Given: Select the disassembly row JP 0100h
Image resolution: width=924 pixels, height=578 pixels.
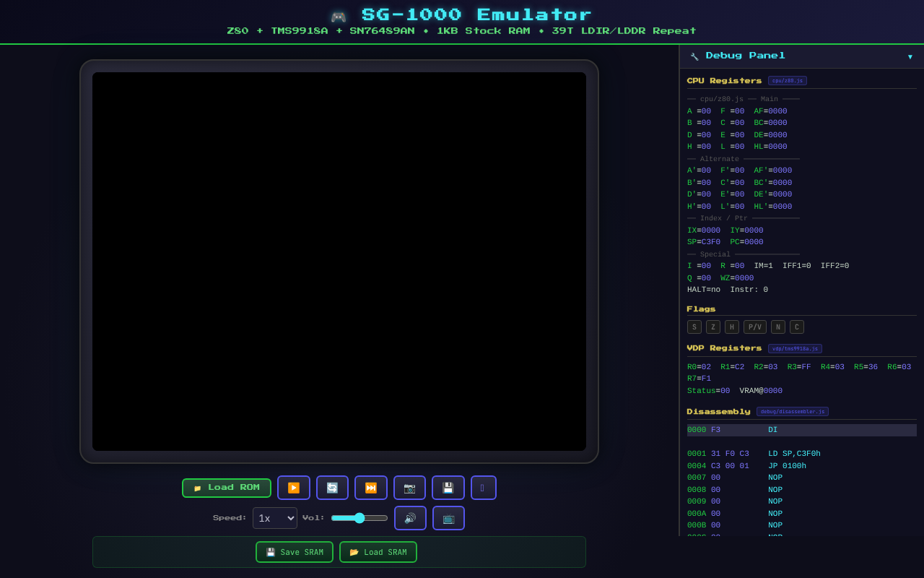Looking at the screenshot, I should click(802, 466).
